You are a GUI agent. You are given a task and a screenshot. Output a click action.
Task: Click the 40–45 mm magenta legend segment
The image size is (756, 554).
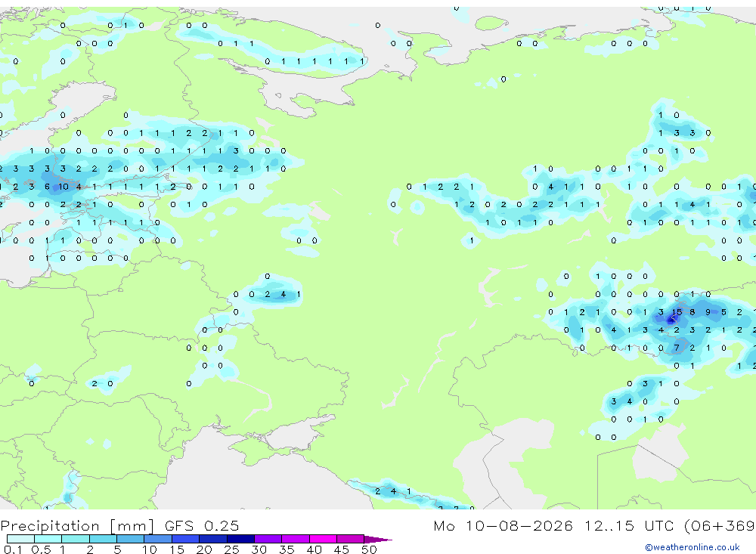pos(323,539)
